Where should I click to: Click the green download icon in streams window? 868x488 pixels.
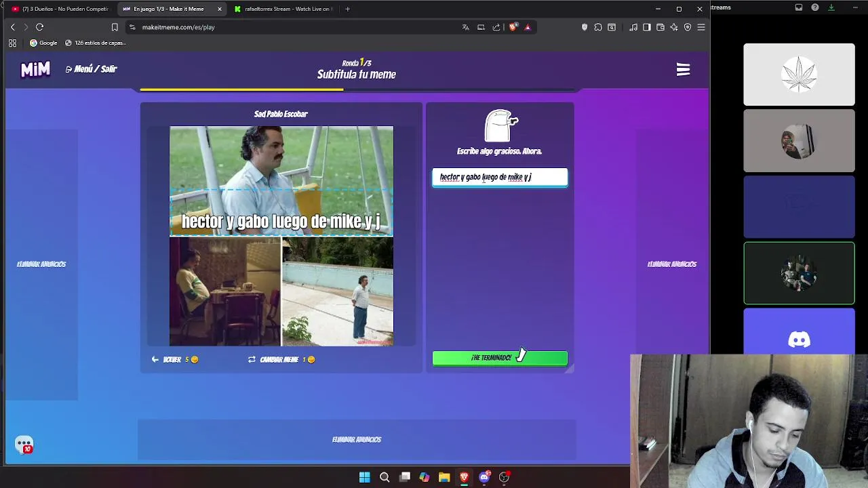click(831, 7)
